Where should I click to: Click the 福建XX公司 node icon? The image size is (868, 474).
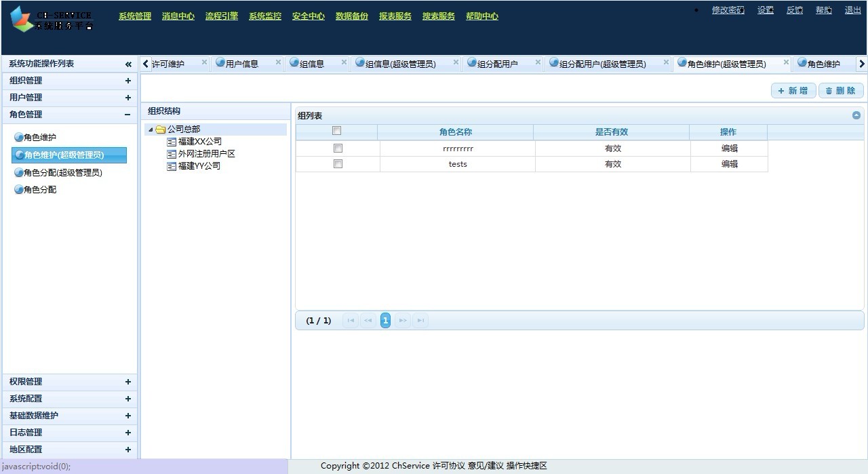[x=172, y=142]
